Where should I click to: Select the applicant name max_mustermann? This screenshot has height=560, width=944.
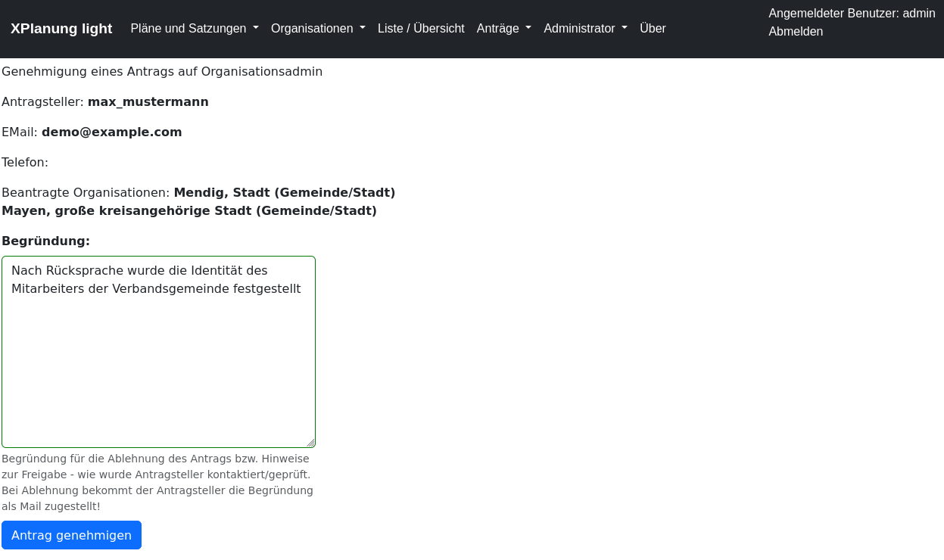click(x=148, y=101)
